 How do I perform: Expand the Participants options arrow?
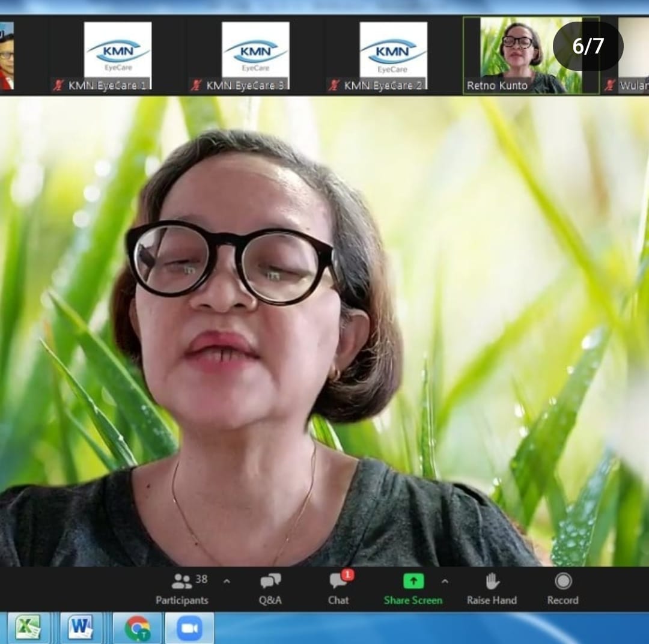[227, 582]
